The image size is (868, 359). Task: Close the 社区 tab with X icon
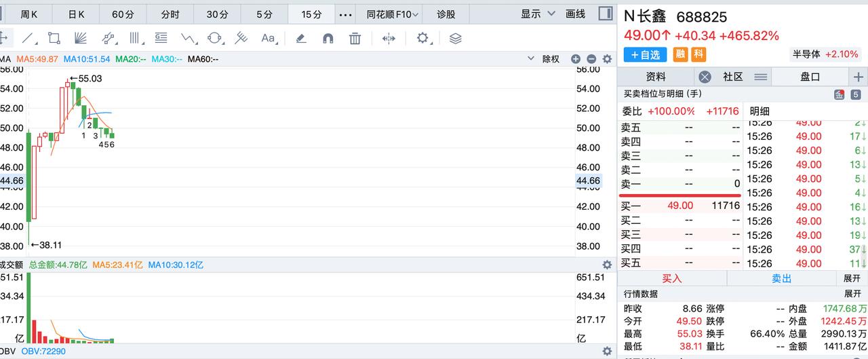pos(705,77)
